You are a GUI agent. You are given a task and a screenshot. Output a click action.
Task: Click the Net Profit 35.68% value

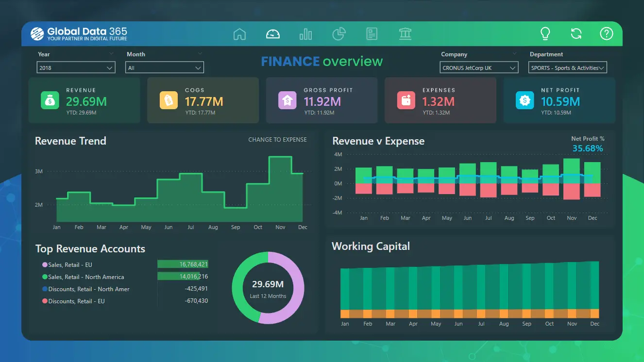pyautogui.click(x=588, y=148)
